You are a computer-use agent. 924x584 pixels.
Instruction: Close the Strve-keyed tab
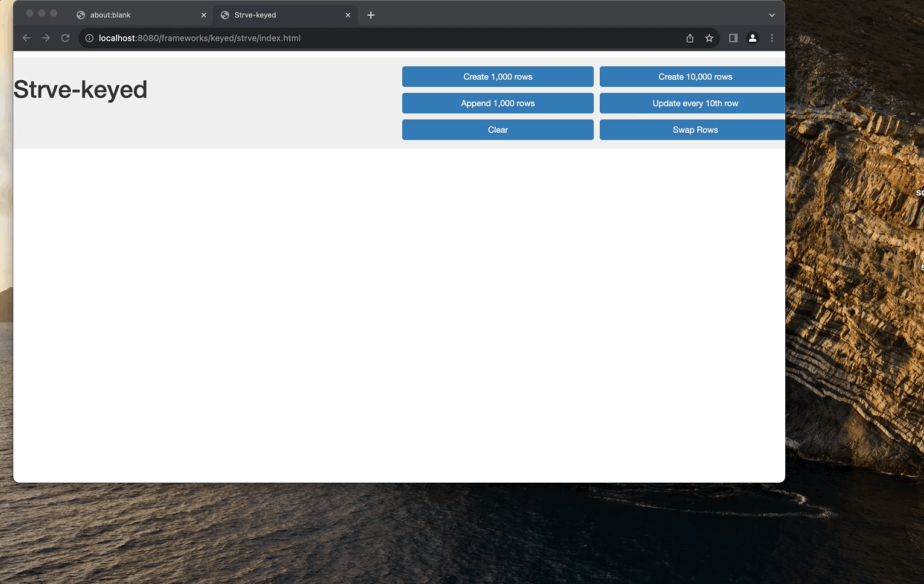pos(348,15)
